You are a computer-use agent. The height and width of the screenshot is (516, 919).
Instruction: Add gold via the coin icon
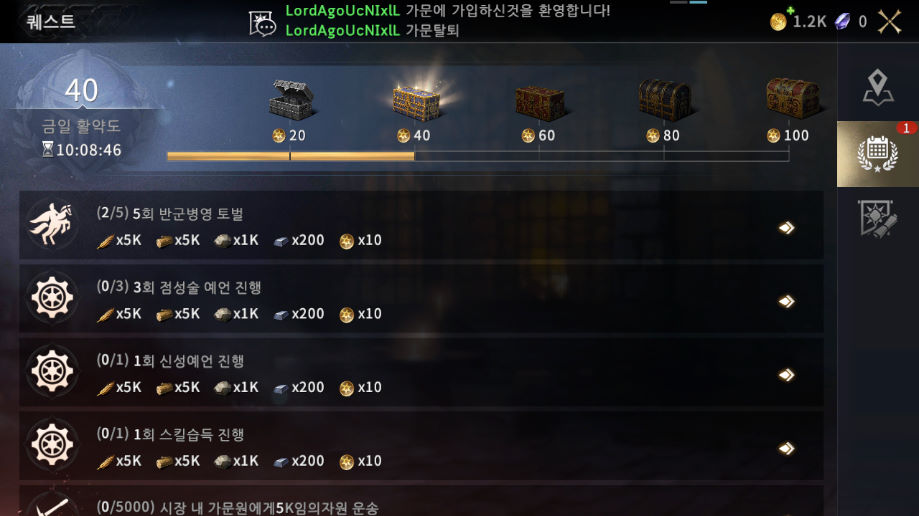click(779, 21)
